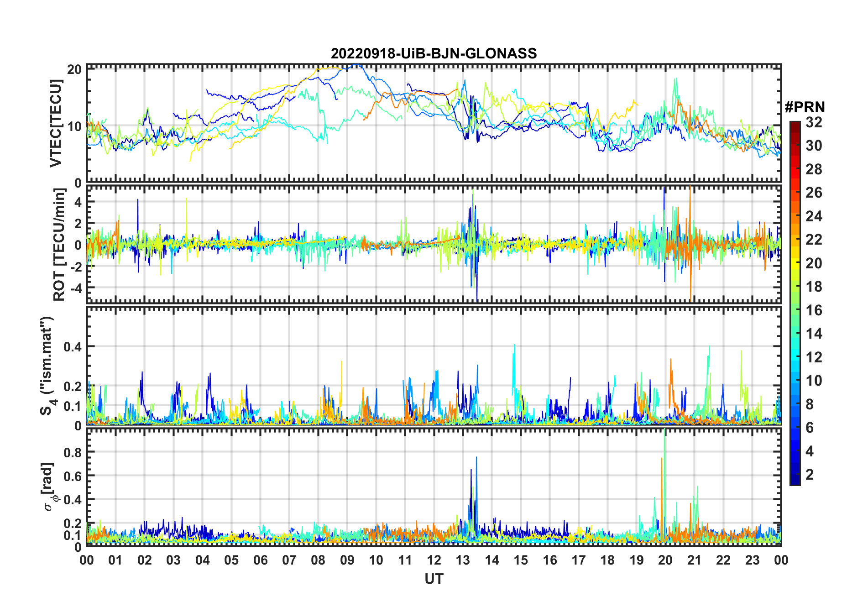The image size is (868, 607).
Task: Click x-axis hour tick label 05
Action: (231, 560)
